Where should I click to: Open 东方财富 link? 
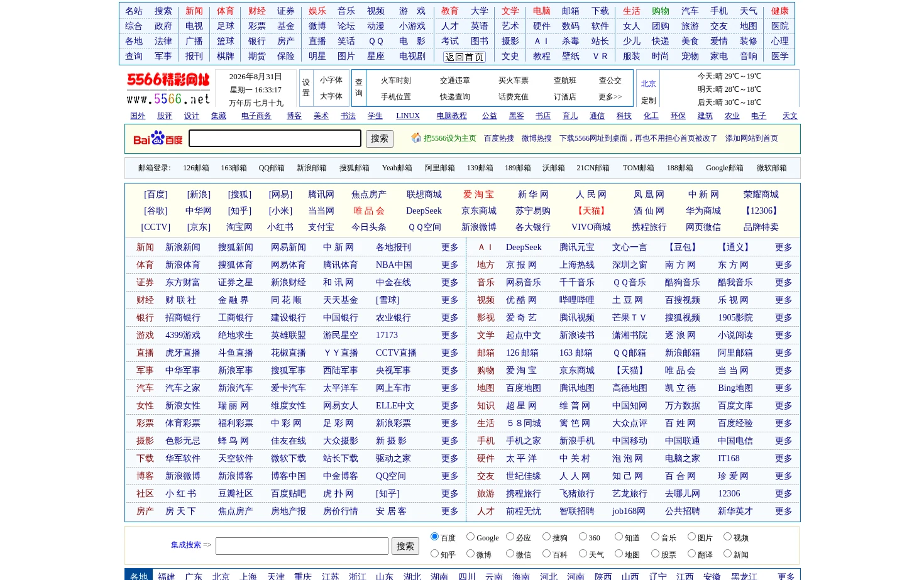[183, 283]
